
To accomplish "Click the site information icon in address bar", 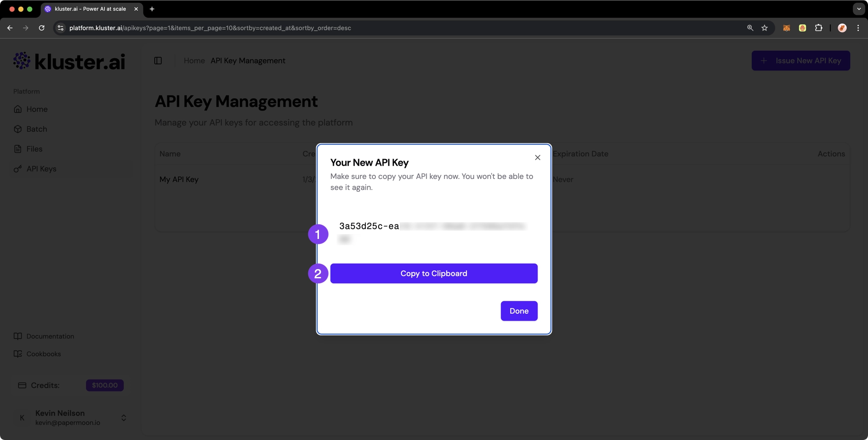I will point(61,28).
